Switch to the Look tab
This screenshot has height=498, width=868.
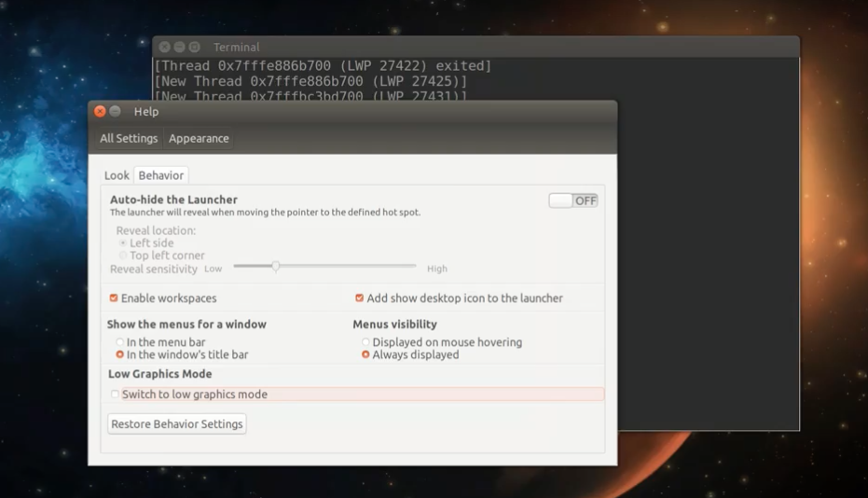tap(117, 175)
